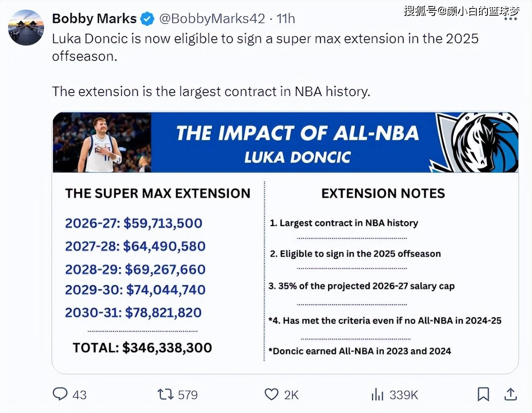532x413 pixels.
Task: Open view analytics bar chart icon
Action: point(377,395)
